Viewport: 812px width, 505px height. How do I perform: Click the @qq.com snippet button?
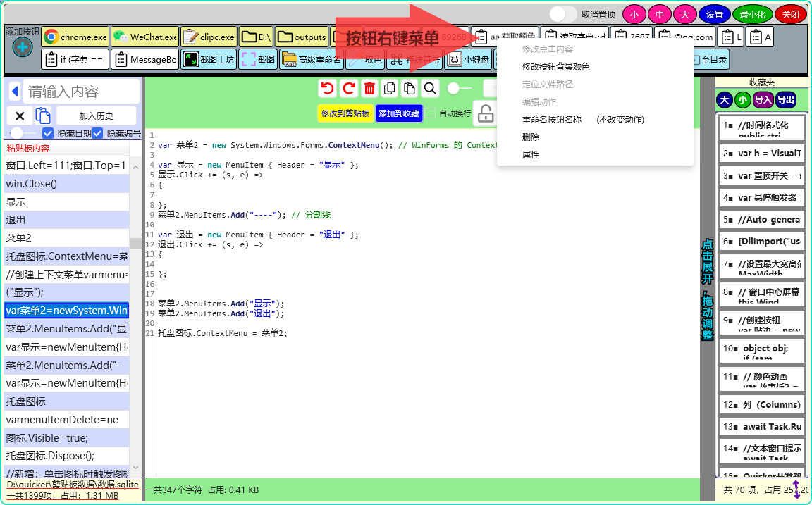tap(686, 37)
